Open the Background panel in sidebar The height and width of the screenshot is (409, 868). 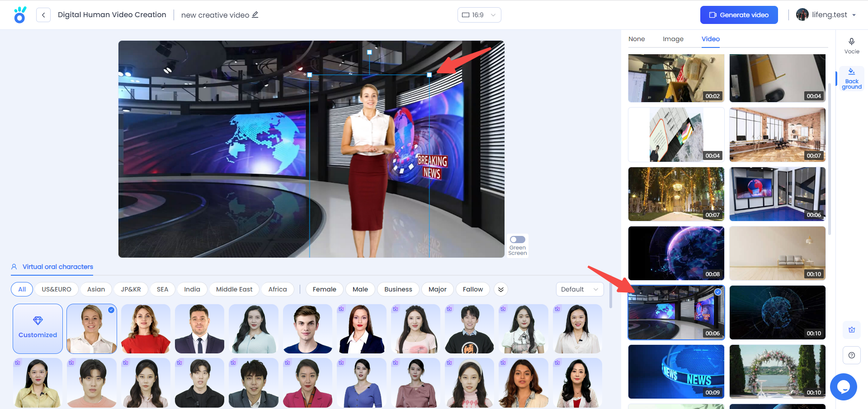coord(852,79)
